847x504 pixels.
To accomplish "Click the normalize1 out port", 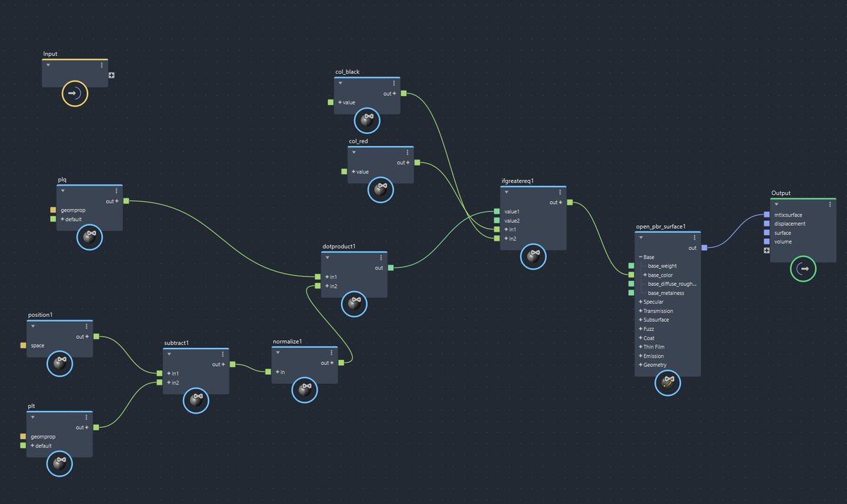I will pos(341,363).
